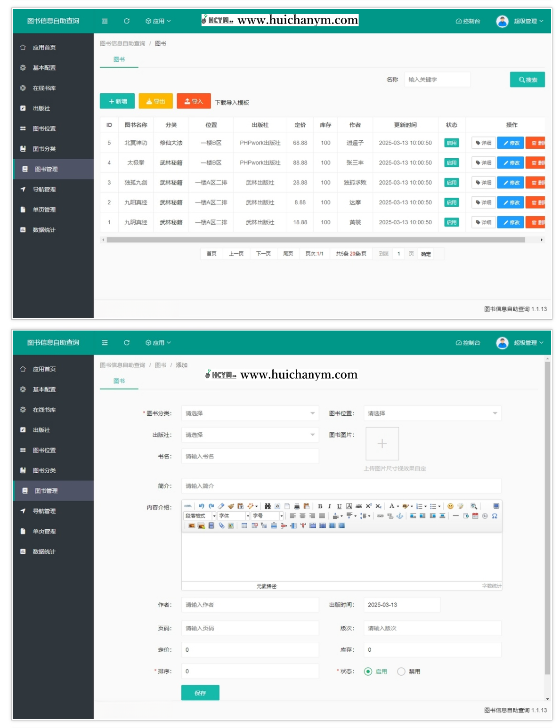Open the special character Ω picker

click(495, 516)
